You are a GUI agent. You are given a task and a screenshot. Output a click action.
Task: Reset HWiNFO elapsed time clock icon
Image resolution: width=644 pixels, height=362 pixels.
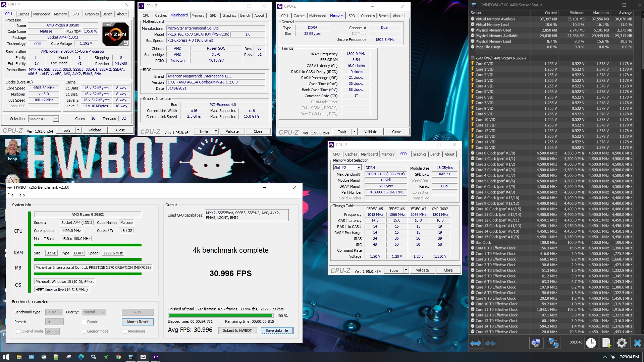pos(591,343)
